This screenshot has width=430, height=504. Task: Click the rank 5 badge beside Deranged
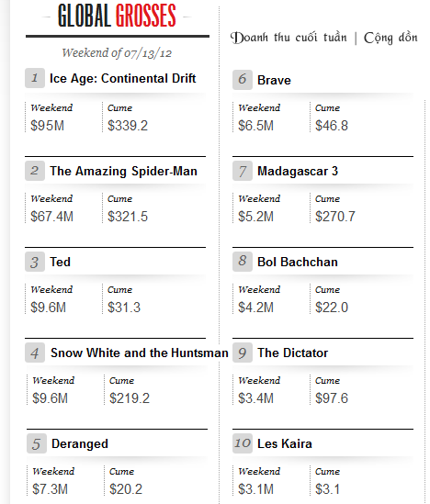(37, 443)
